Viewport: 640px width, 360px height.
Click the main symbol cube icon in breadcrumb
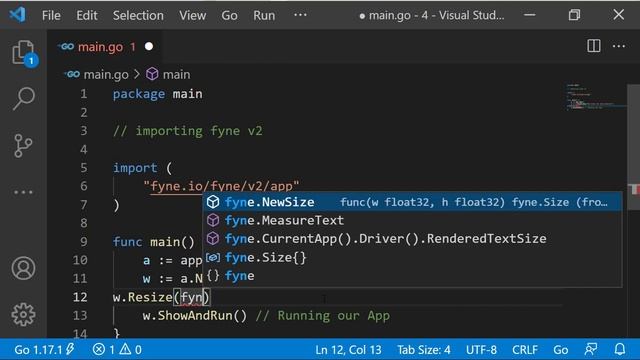[152, 74]
